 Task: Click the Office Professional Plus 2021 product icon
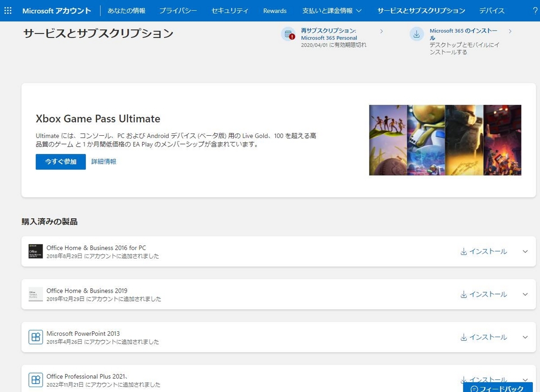(x=36, y=380)
